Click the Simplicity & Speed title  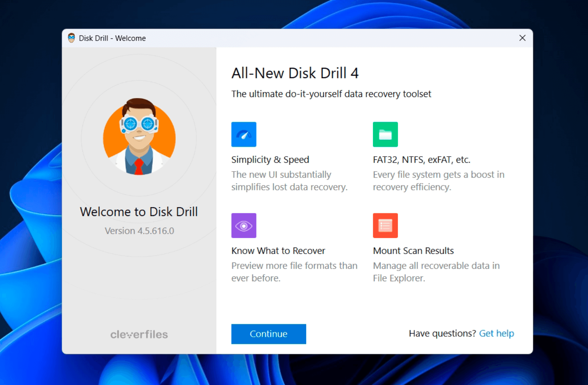pyautogui.click(x=270, y=160)
